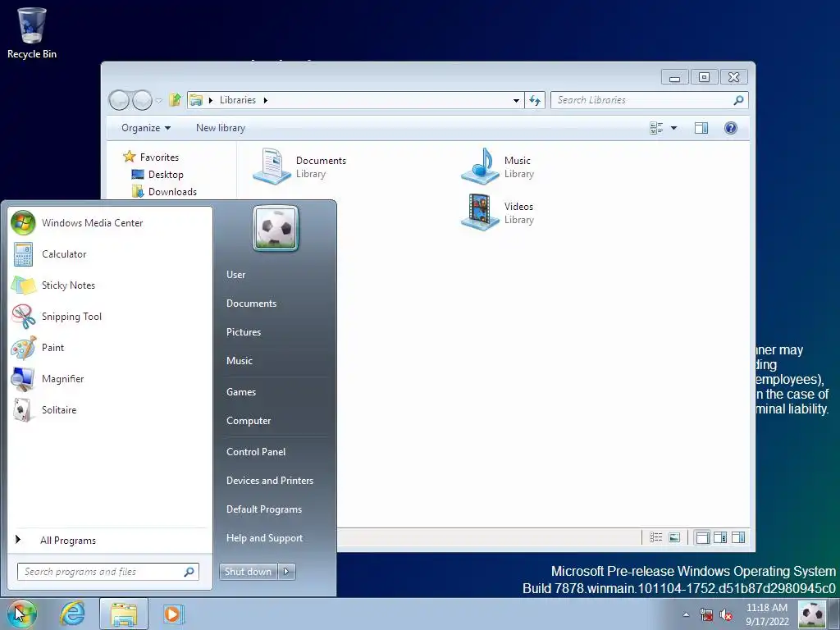Open Default Programs
Image resolution: width=840 pixels, height=630 pixels.
click(x=275, y=509)
